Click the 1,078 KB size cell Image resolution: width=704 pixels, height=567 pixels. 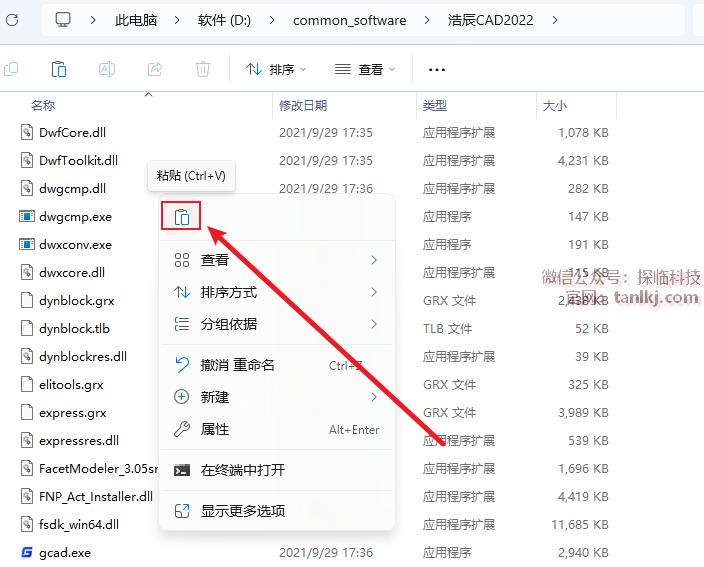click(x=583, y=132)
